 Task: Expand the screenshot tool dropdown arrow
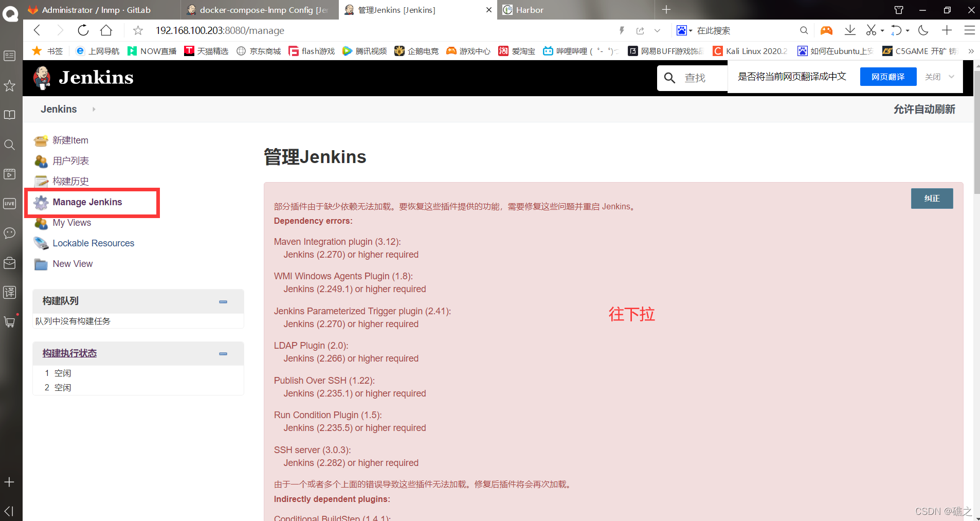tap(882, 31)
